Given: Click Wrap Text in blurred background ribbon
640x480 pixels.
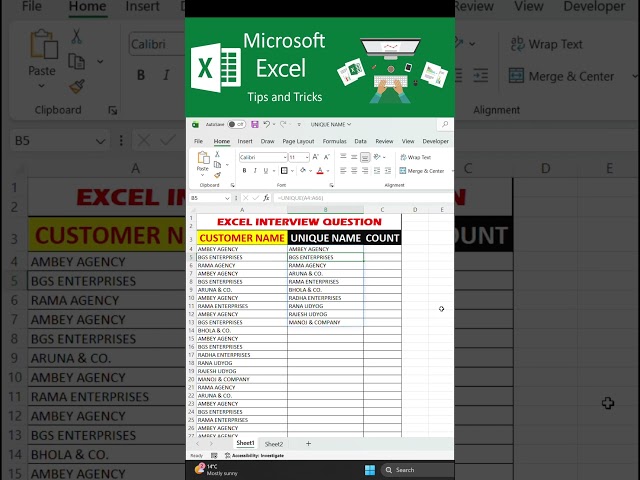Looking at the screenshot, I should point(547,44).
